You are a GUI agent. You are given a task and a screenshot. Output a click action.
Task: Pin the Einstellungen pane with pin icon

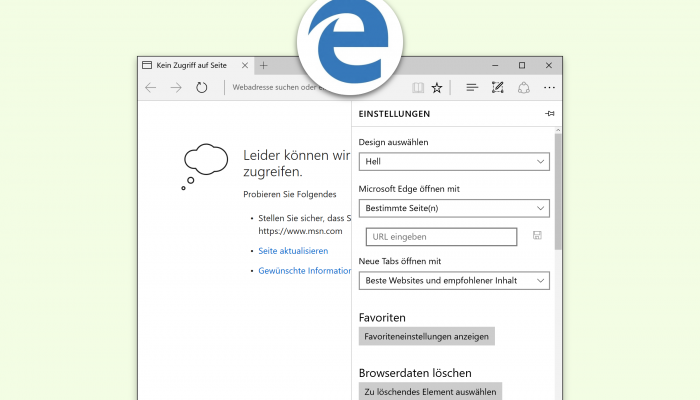[550, 114]
